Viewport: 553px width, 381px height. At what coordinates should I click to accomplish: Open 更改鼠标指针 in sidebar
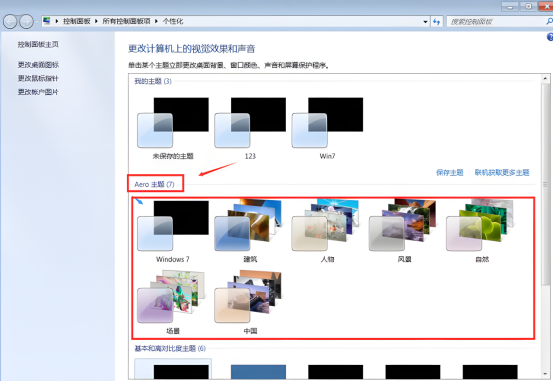pos(38,78)
